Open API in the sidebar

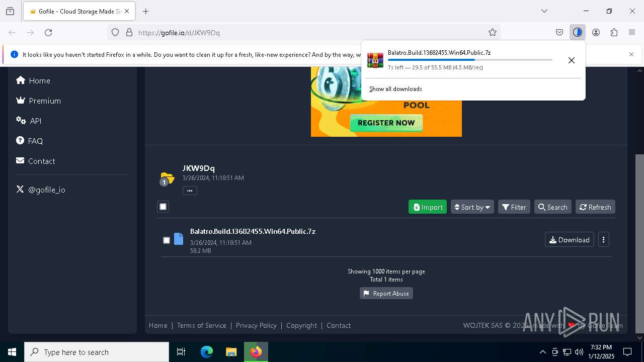[x=29, y=121]
